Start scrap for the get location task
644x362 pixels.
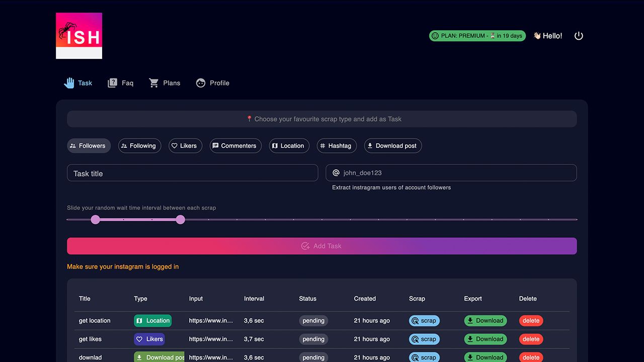[x=424, y=321]
